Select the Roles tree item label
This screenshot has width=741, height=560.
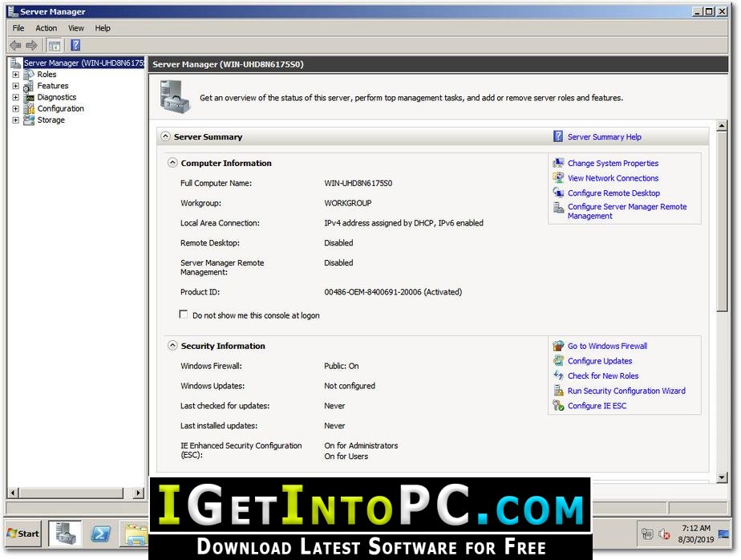[x=47, y=75]
